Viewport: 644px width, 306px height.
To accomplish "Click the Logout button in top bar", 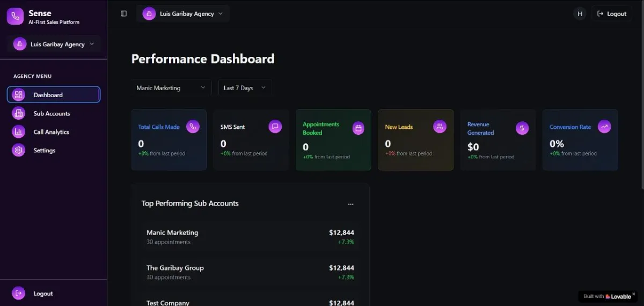I will [612, 14].
